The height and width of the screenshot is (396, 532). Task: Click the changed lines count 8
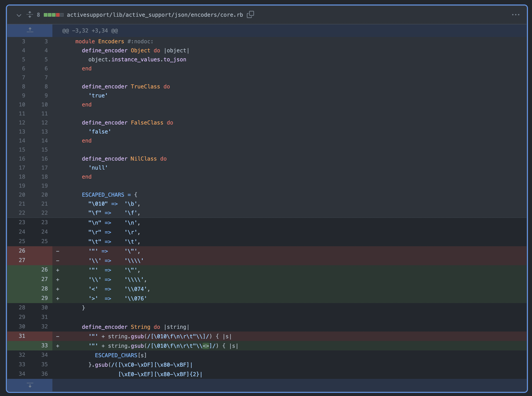pos(38,15)
